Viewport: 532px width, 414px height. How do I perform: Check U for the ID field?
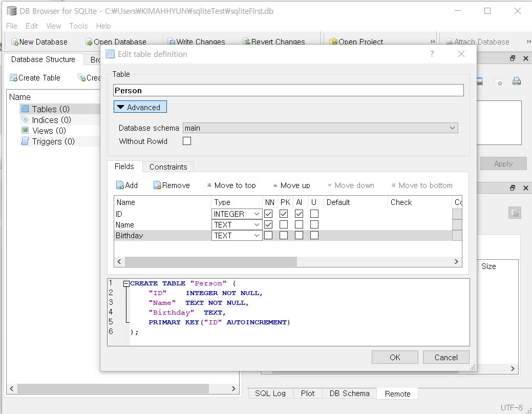pos(314,214)
